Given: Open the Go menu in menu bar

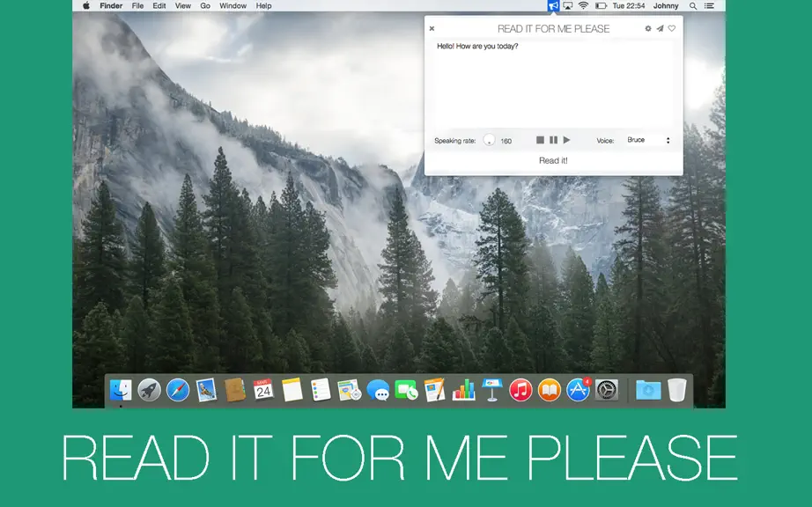Looking at the screenshot, I should click(205, 5).
